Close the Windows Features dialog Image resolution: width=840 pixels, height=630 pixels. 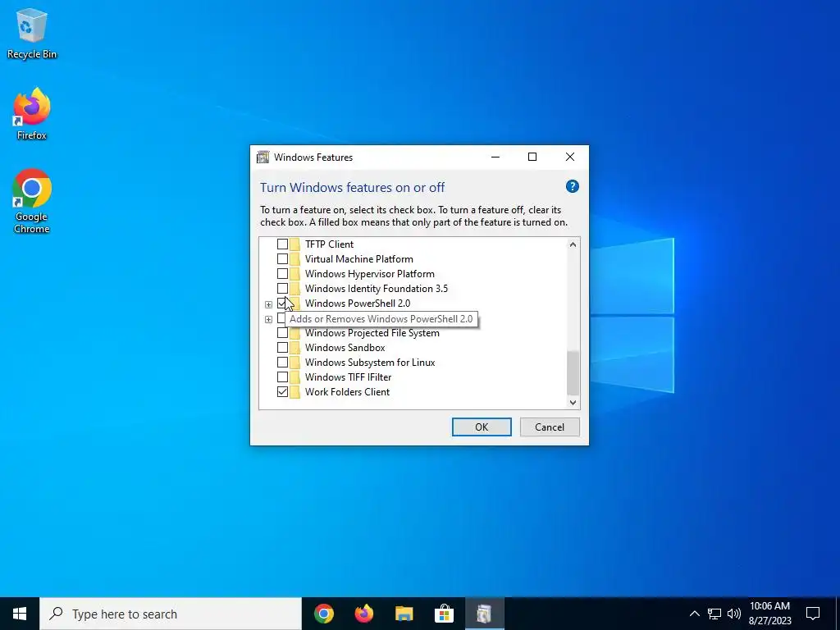(570, 157)
